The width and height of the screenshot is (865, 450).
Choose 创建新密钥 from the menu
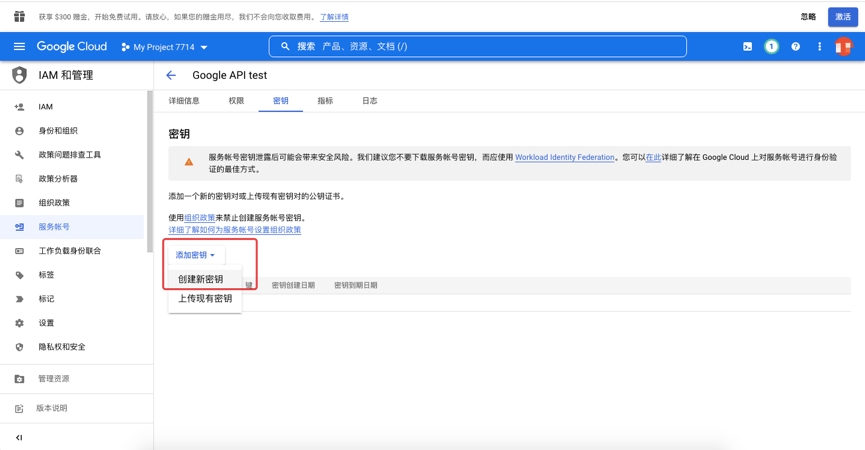tap(205, 279)
